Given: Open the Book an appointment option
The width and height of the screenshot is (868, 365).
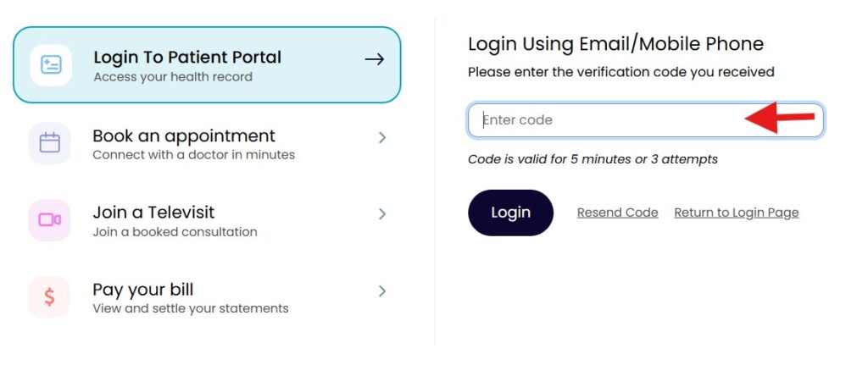Looking at the screenshot, I should 183,135.
